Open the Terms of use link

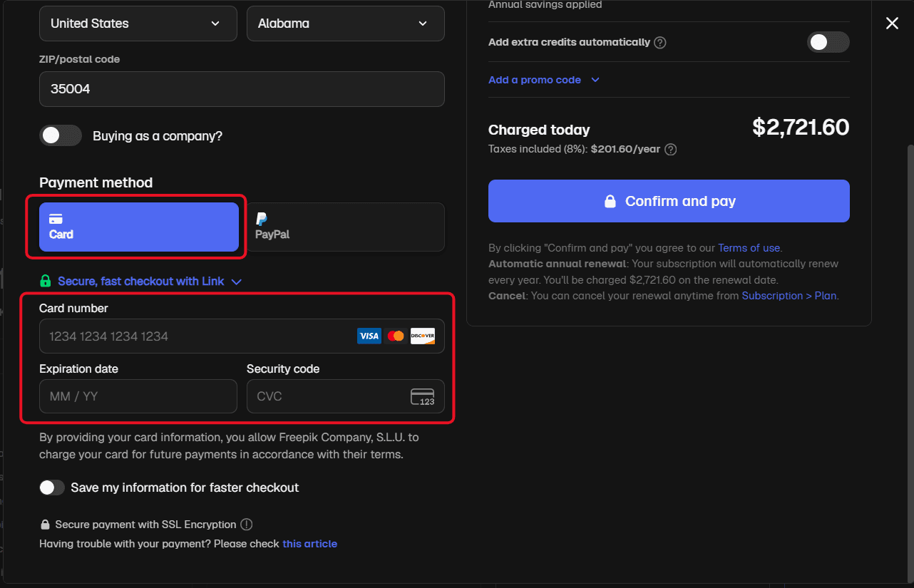click(x=749, y=248)
